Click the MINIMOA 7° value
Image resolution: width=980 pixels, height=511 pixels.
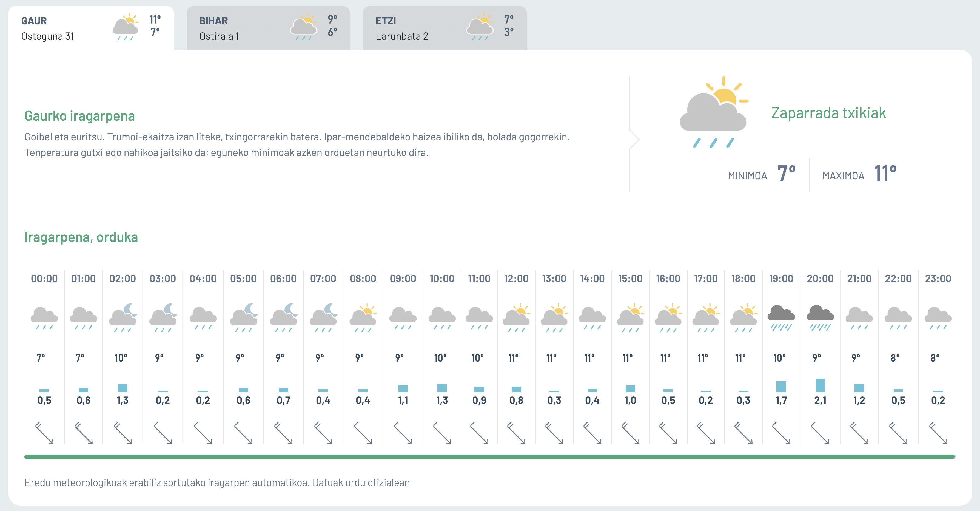(786, 174)
